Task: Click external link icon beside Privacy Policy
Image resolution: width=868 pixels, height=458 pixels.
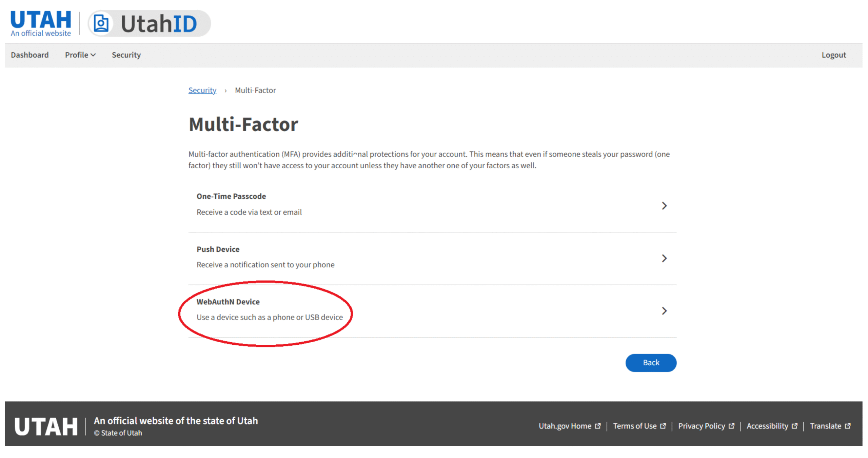Action: [x=731, y=426]
